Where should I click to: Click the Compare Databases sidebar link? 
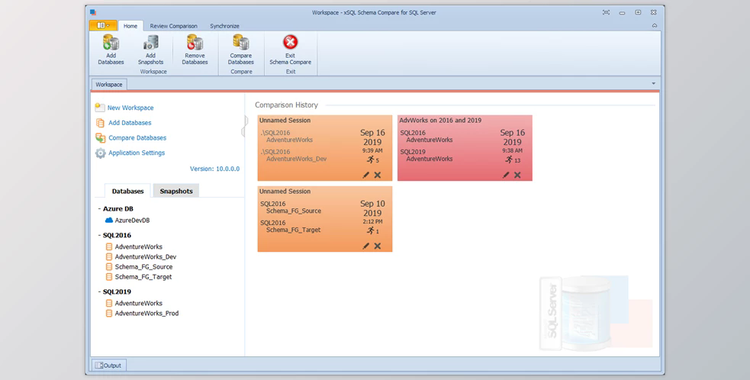pyautogui.click(x=137, y=138)
